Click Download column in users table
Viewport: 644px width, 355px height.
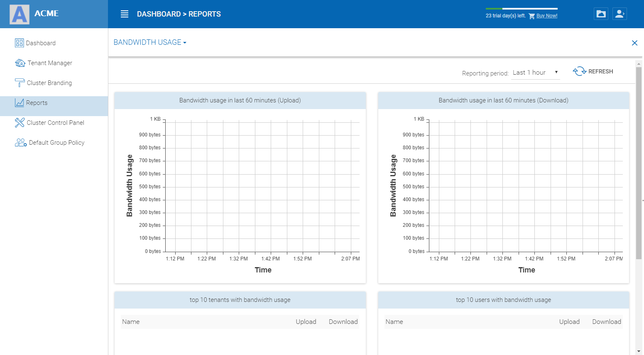pyautogui.click(x=607, y=322)
